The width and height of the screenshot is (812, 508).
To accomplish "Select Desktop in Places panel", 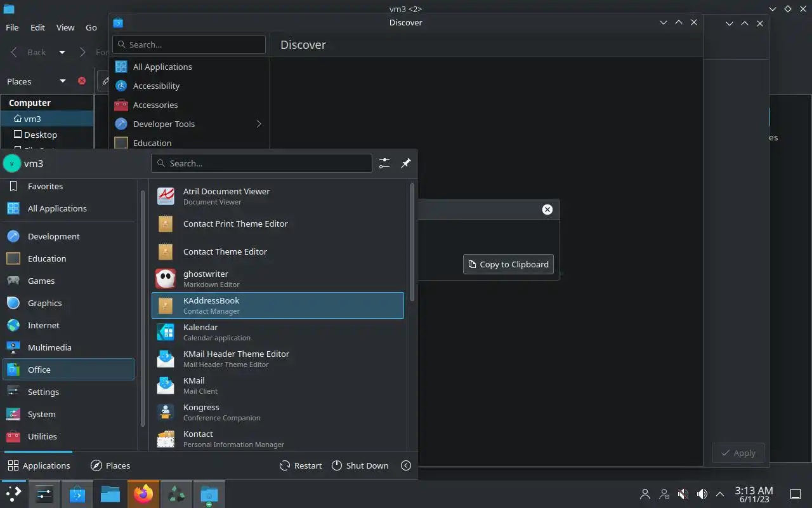I will tap(47, 135).
